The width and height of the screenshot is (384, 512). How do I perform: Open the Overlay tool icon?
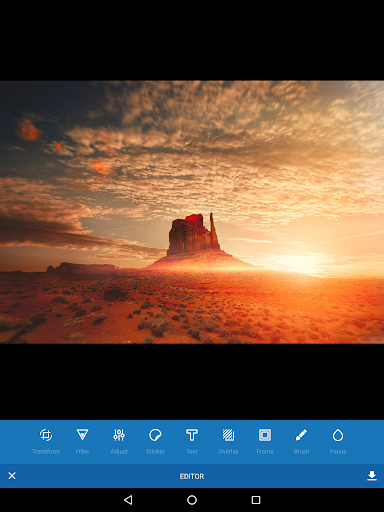pos(228,435)
